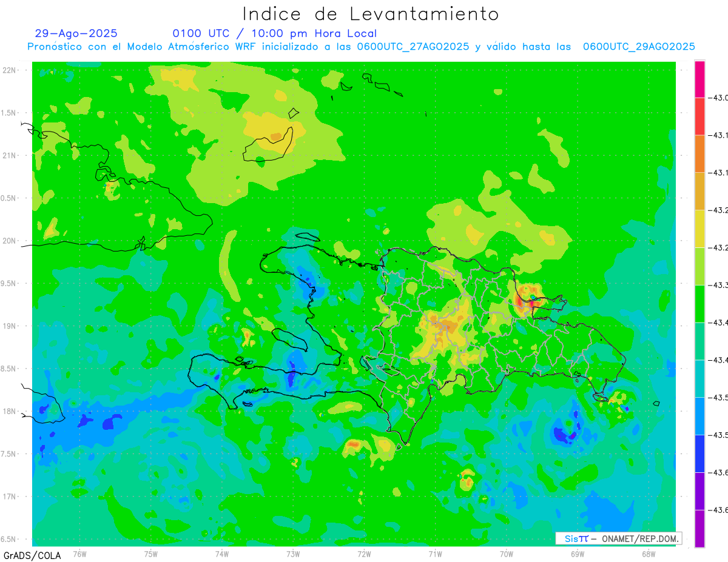Click the '0600UTC_27AGO2025' initialization time
The height and width of the screenshot is (562, 728).
(413, 47)
